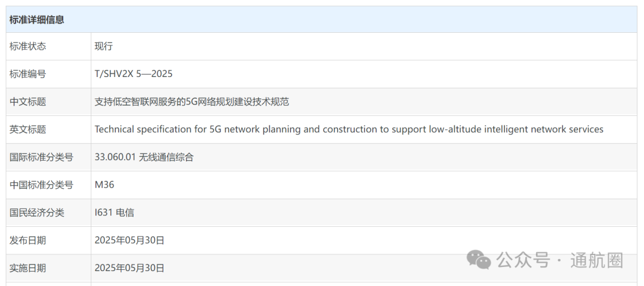Select the M36 classification value
Image resolution: width=644 pixels, height=286 pixels.
tap(104, 184)
